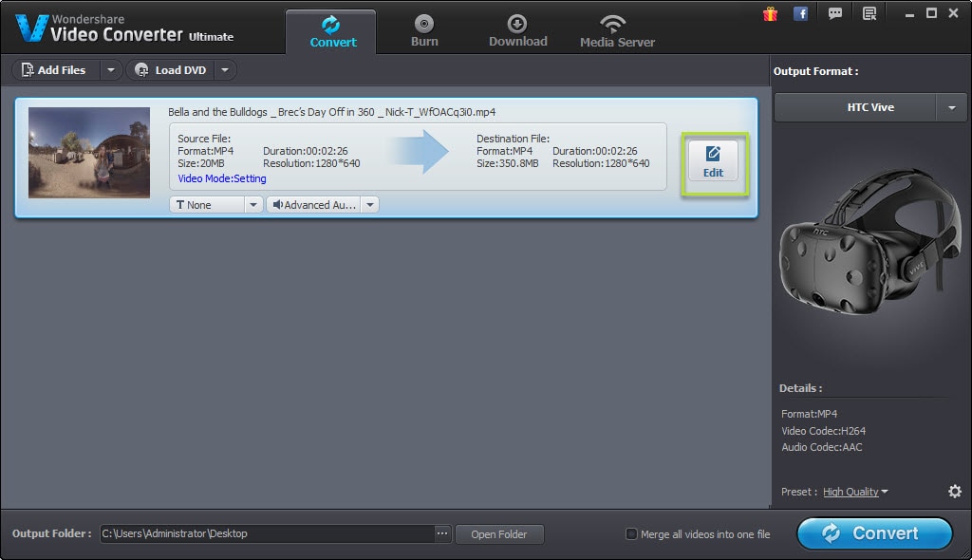Click the output folder path field
Viewport: 972px width, 560px height.
click(267, 534)
